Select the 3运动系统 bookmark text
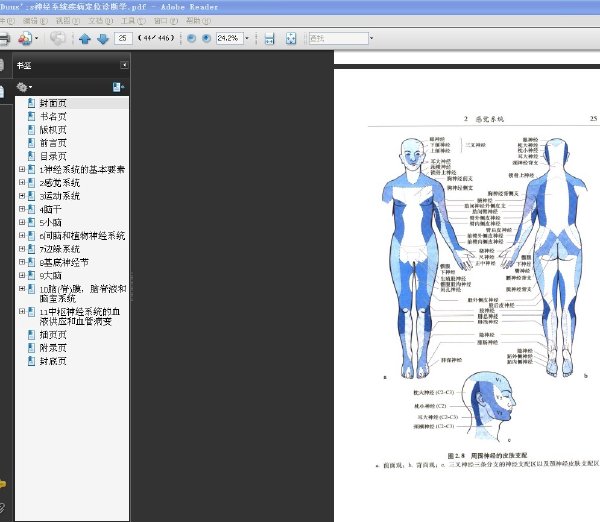Image resolution: width=600 pixels, height=522 pixels. (60, 196)
